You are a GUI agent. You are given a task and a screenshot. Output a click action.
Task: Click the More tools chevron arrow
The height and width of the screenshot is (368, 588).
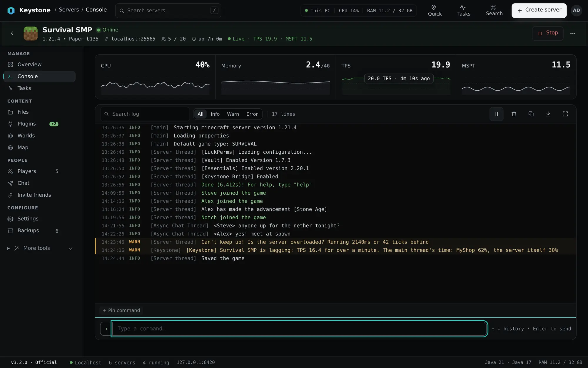70,248
